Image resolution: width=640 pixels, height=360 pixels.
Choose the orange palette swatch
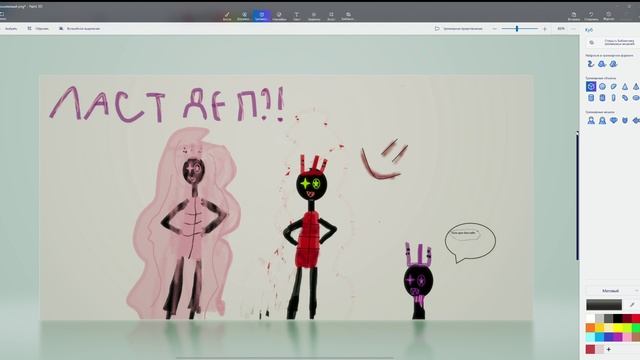tap(590, 328)
